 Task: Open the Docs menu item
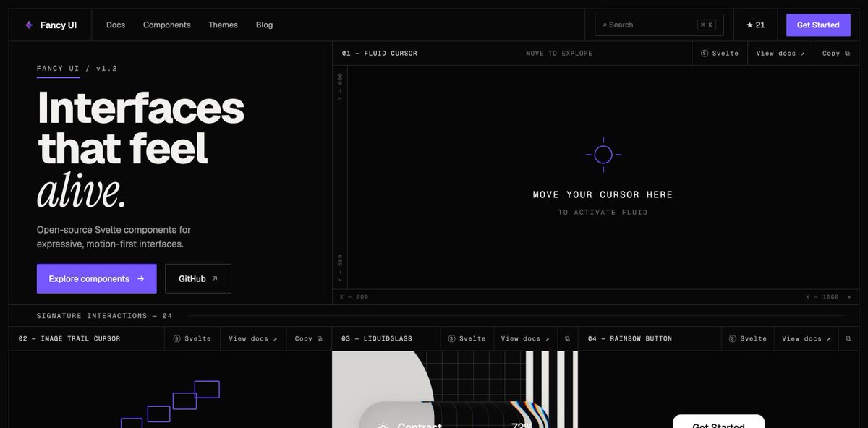click(x=116, y=25)
